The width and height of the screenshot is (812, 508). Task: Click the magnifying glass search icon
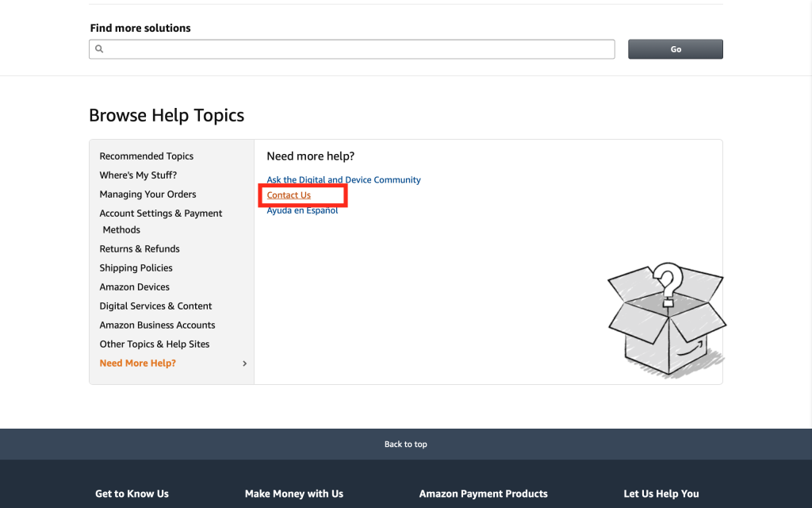click(99, 48)
